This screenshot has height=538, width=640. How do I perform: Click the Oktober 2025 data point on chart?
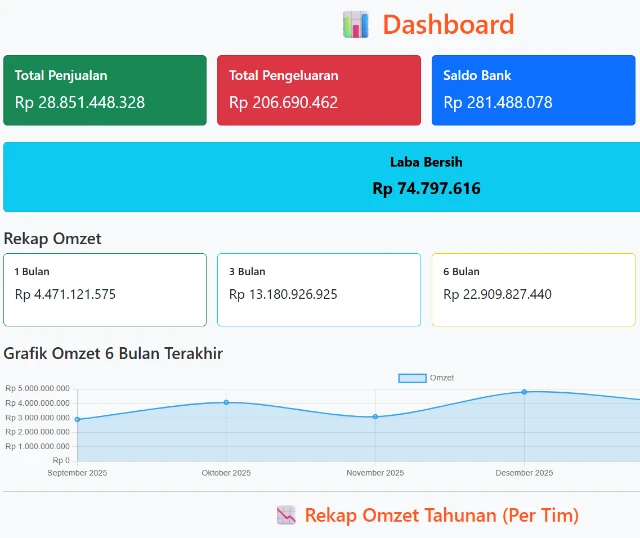pyautogui.click(x=226, y=402)
